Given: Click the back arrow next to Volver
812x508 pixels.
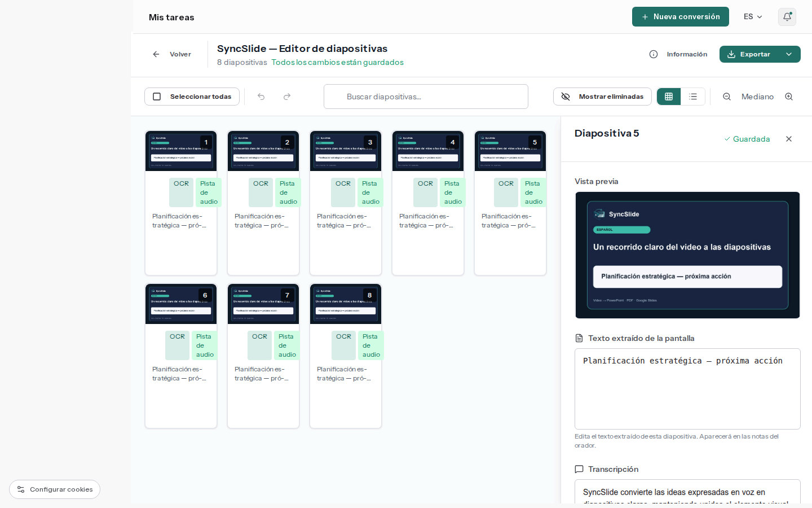Looking at the screenshot, I should (156, 54).
